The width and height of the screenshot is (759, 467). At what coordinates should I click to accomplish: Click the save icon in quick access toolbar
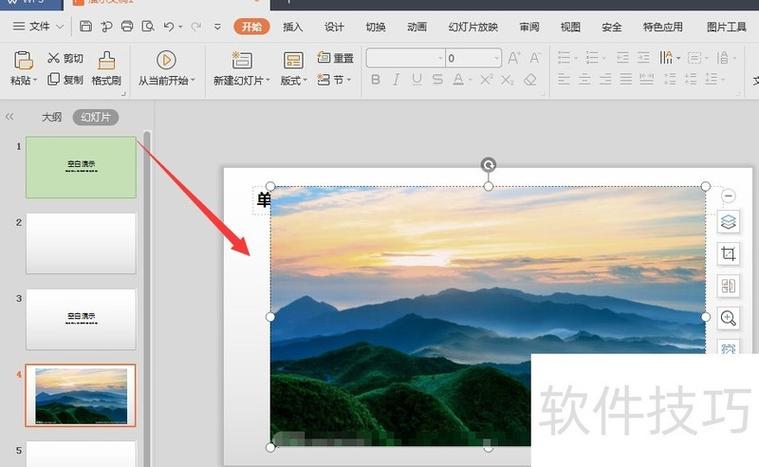(86, 26)
